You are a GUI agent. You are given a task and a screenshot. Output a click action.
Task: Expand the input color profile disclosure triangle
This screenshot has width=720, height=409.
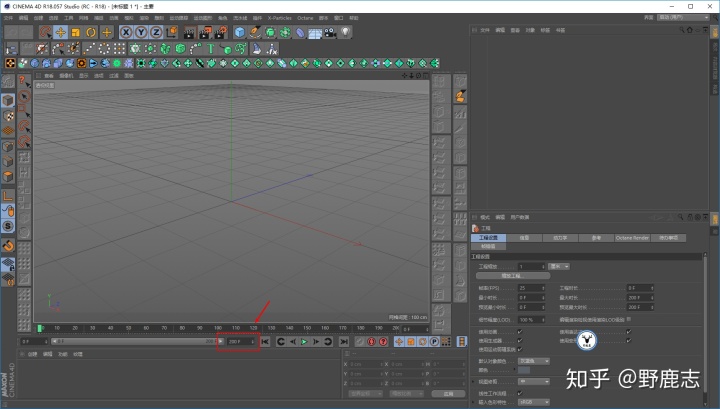tap(474, 402)
